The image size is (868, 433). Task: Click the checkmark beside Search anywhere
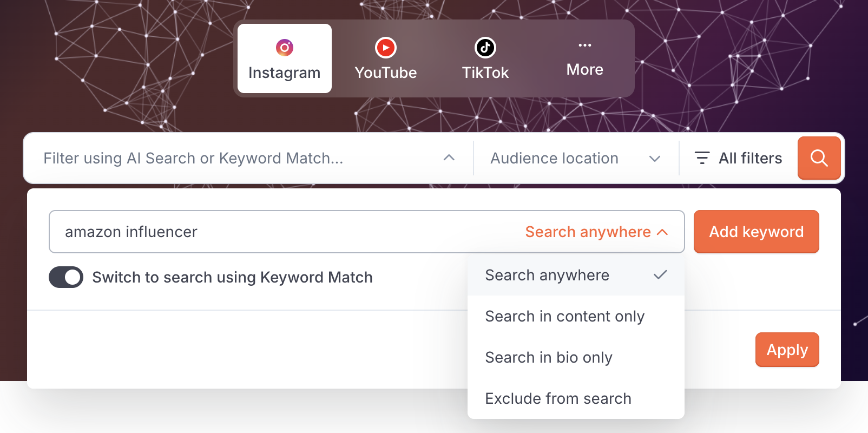click(x=660, y=275)
